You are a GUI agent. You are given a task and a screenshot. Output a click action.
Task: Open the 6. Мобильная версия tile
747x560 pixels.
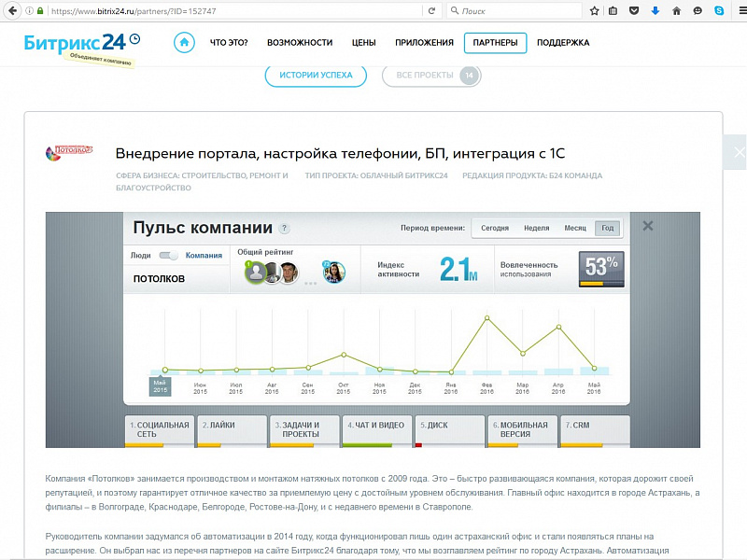(522, 431)
